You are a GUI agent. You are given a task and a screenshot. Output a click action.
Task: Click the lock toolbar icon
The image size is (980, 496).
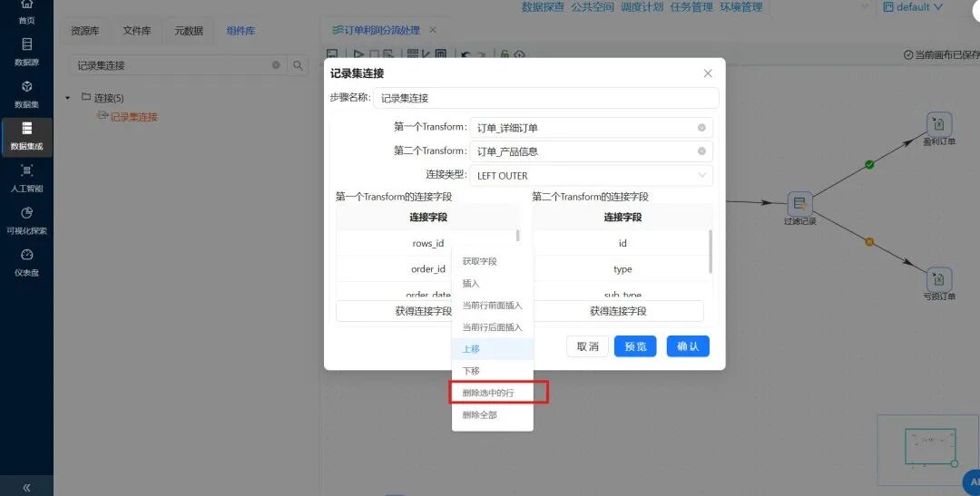coord(505,54)
